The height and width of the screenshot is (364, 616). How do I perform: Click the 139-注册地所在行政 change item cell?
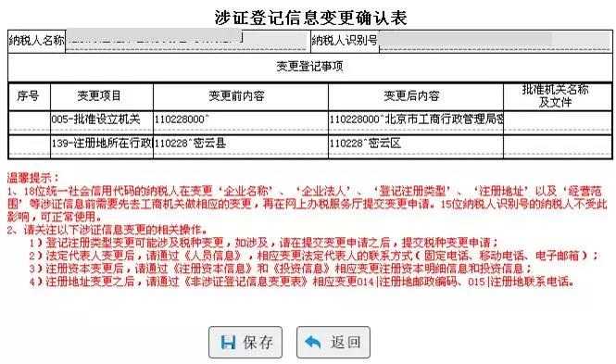pos(102,146)
